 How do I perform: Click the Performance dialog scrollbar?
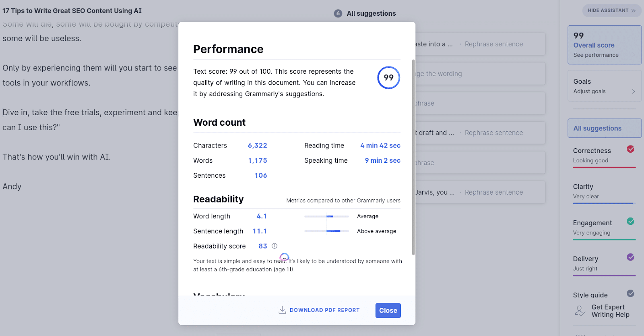coord(413,161)
